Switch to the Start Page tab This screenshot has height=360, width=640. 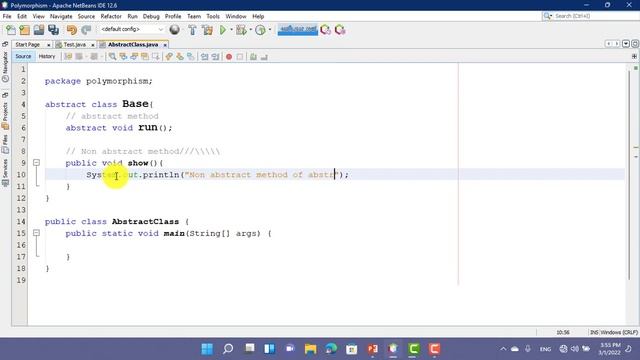28,44
